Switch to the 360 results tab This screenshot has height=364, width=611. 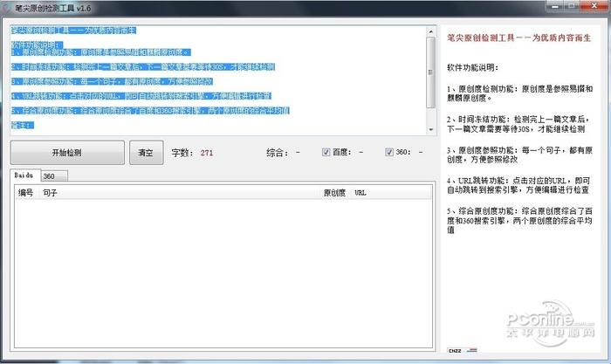click(54, 176)
